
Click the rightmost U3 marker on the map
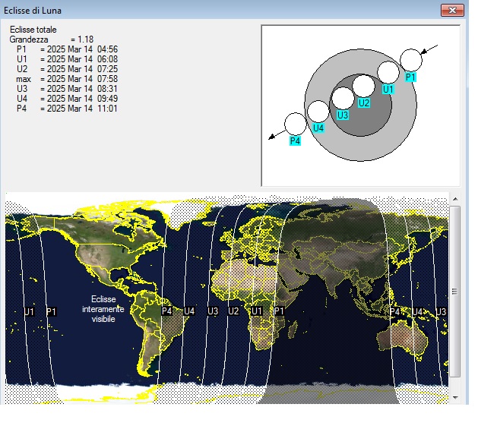click(x=441, y=311)
